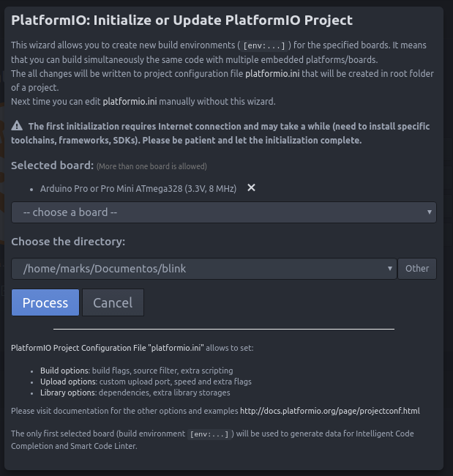Viewport: 453px width, 476px height.
Task: Remove the Arduino Pro Mini selected board
Action: click(x=251, y=188)
